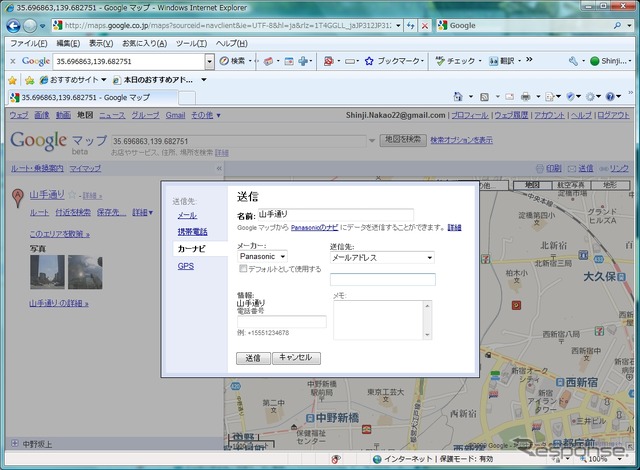Click メモ scrollbar down arrow
640x470 pixels.
coord(427,335)
